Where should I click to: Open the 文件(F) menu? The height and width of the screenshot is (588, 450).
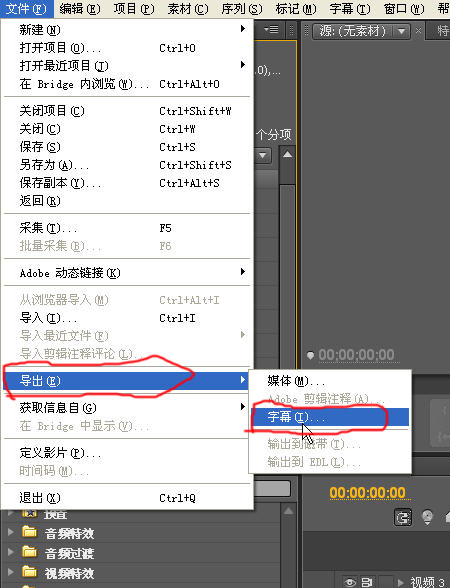26,9
